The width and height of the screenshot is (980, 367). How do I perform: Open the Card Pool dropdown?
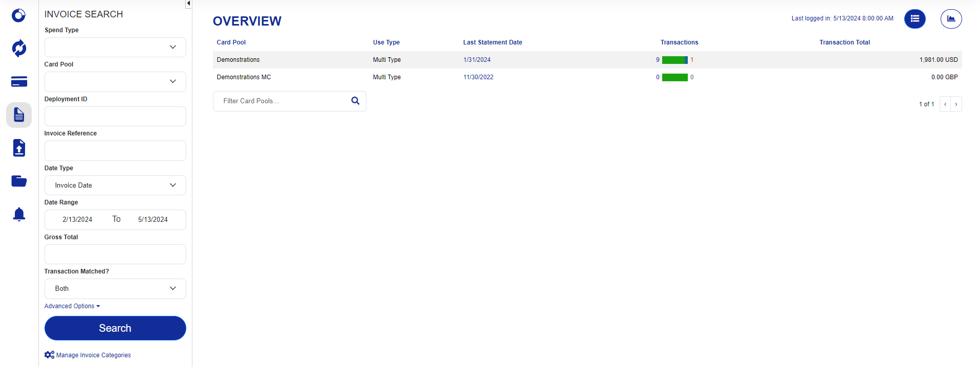click(x=115, y=82)
